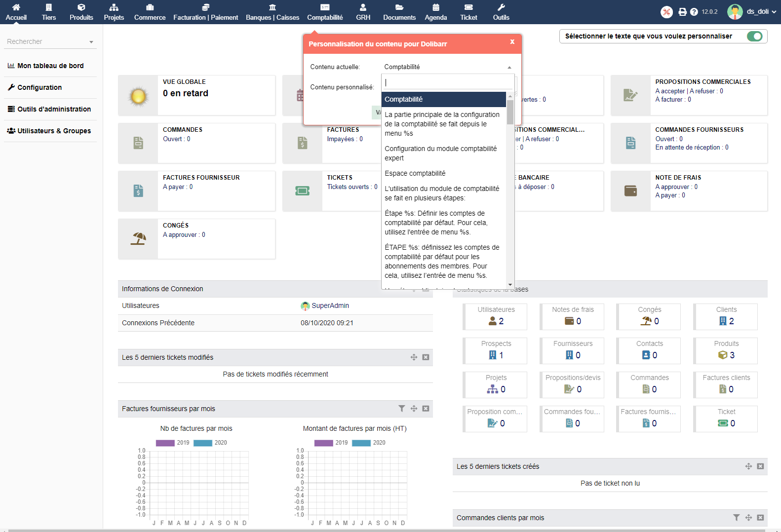Click the Congés beach umbrella icon

(x=138, y=239)
